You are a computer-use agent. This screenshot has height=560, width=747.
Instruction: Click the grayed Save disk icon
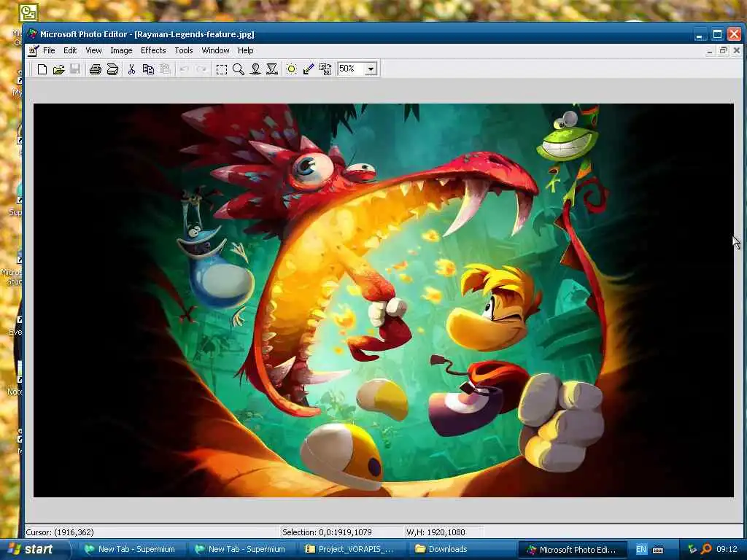75,69
